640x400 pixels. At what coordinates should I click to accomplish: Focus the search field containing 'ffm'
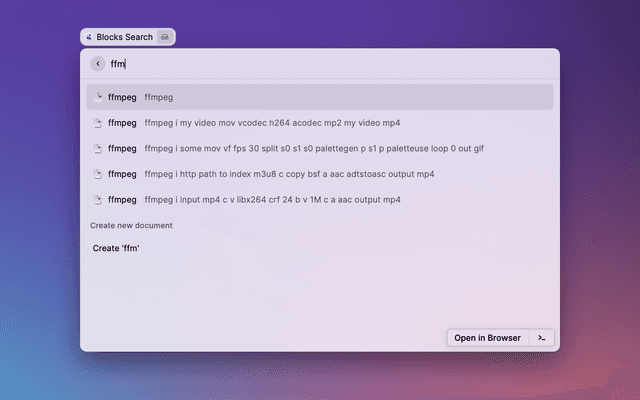coord(320,64)
